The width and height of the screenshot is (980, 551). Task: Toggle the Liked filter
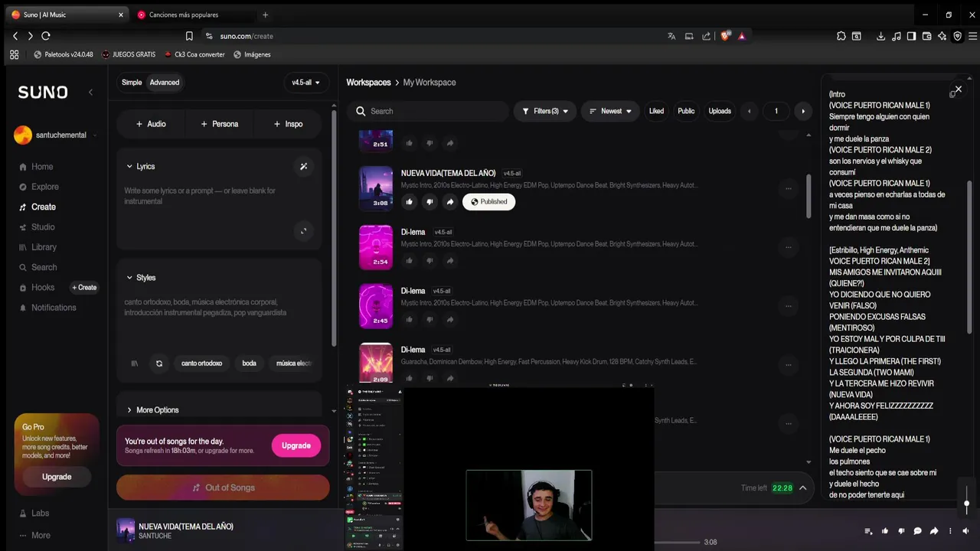click(657, 111)
